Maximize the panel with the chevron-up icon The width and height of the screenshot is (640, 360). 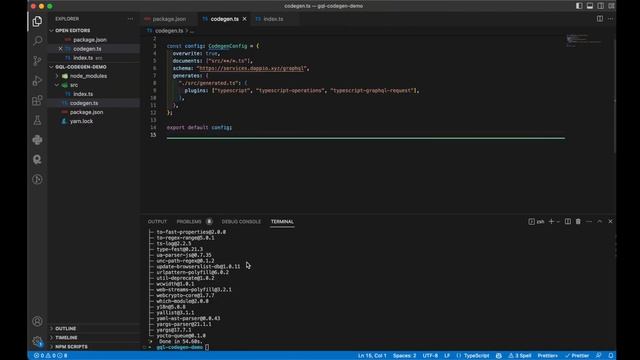pos(600,221)
